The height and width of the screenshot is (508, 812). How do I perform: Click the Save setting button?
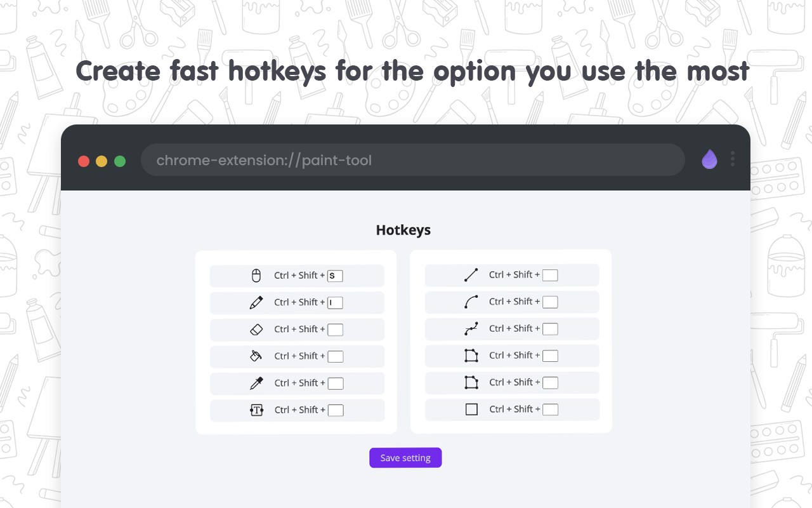tap(405, 458)
